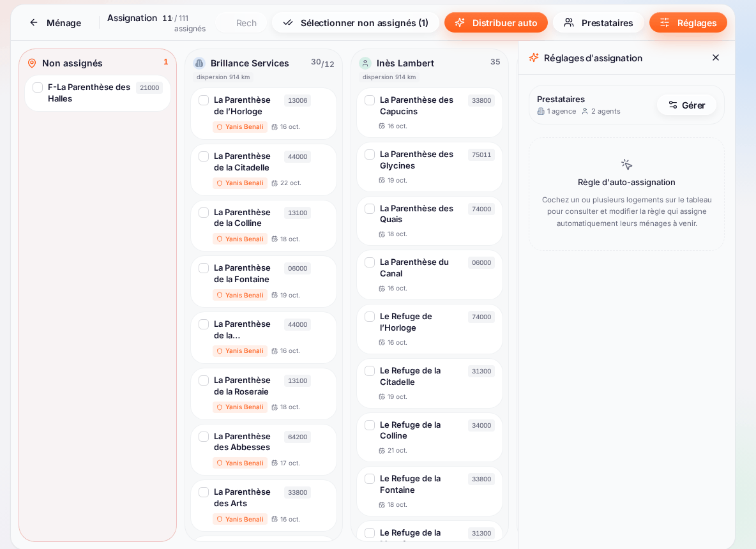Focus the Rech search field
This screenshot has height=549, width=756.
point(241,22)
